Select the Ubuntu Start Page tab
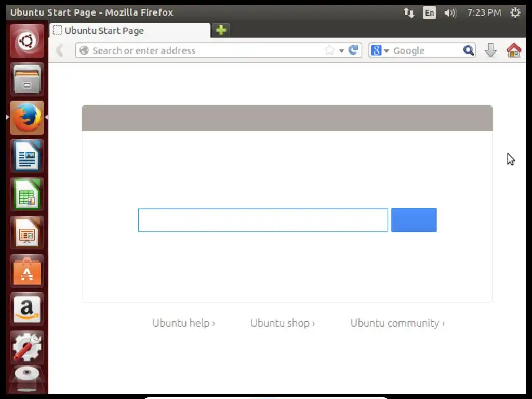This screenshot has width=532, height=399. pyautogui.click(x=130, y=31)
